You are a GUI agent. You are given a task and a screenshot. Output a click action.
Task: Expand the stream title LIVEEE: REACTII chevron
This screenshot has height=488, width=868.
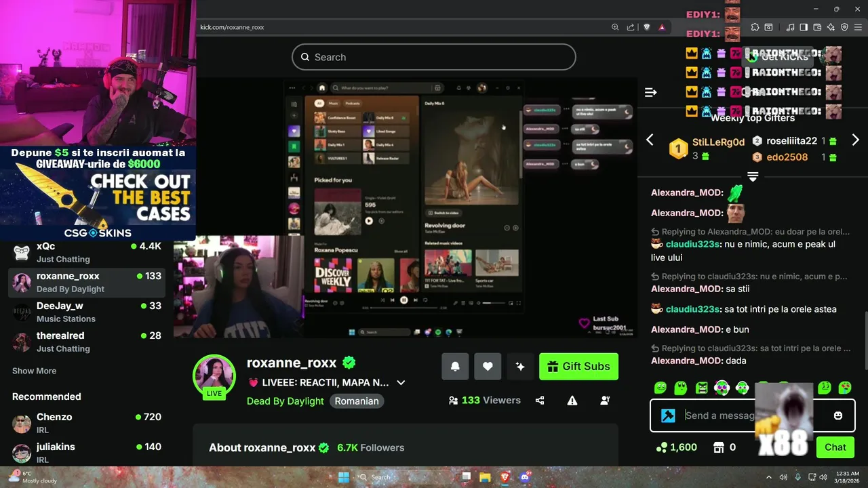coord(401,382)
